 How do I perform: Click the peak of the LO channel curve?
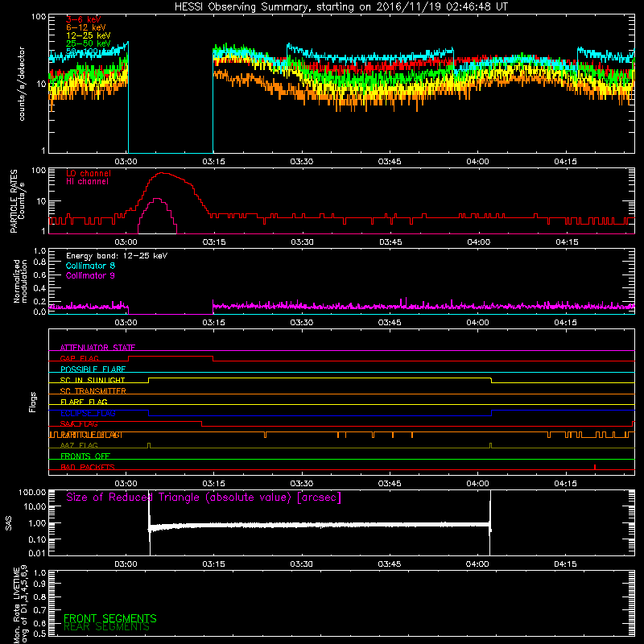(163, 173)
